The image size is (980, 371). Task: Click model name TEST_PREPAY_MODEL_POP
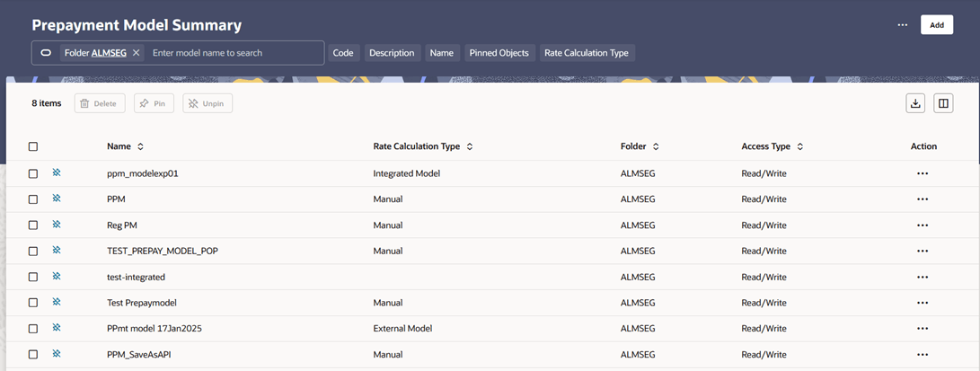click(x=163, y=252)
